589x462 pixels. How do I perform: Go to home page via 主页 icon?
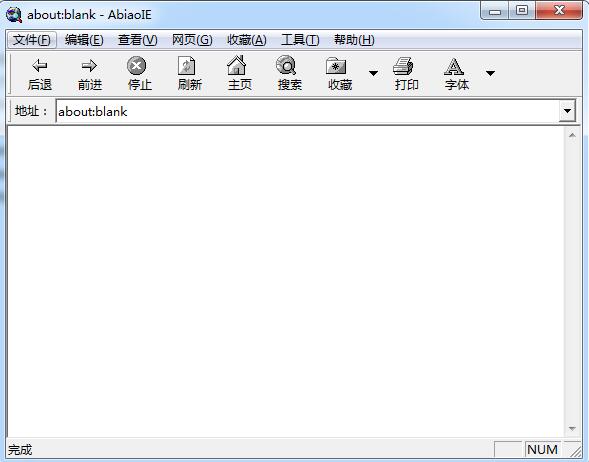(x=237, y=65)
